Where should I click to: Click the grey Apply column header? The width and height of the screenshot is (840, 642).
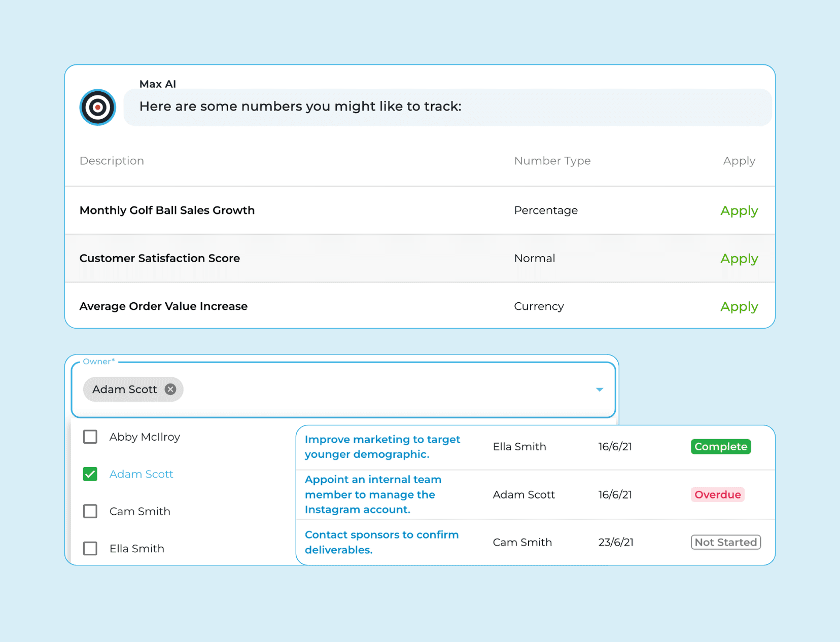point(739,161)
